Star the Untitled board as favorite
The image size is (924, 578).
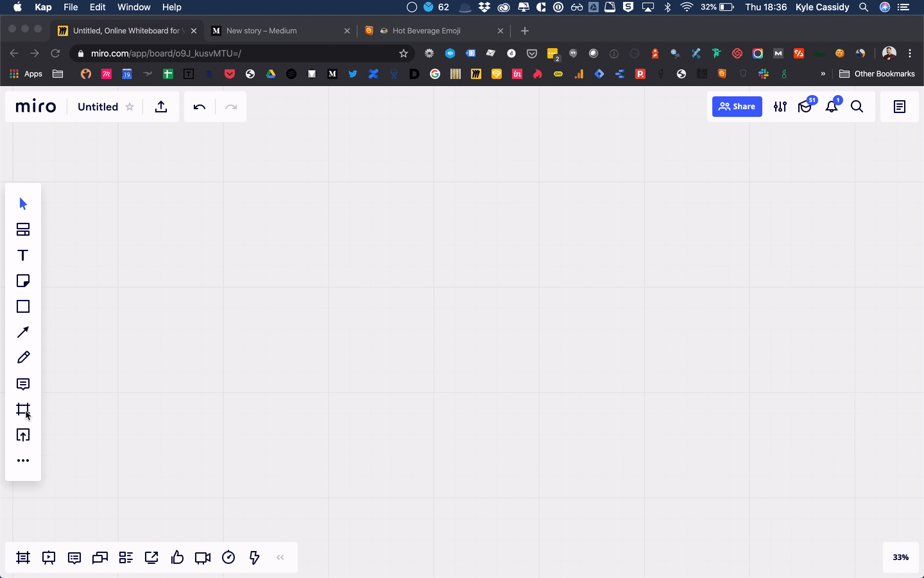[130, 107]
